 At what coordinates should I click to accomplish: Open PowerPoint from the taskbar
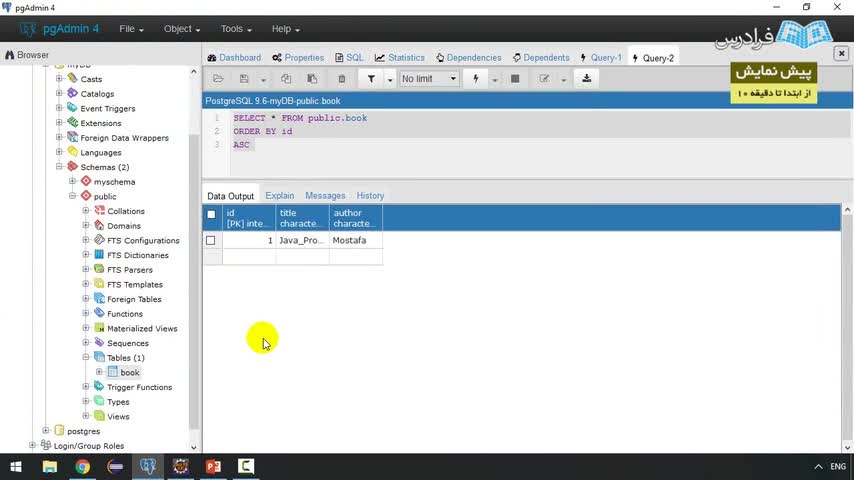coord(214,467)
